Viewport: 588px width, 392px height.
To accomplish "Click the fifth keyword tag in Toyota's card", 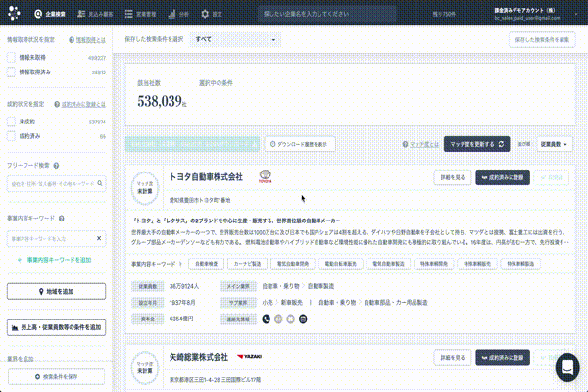I will 388,264.
